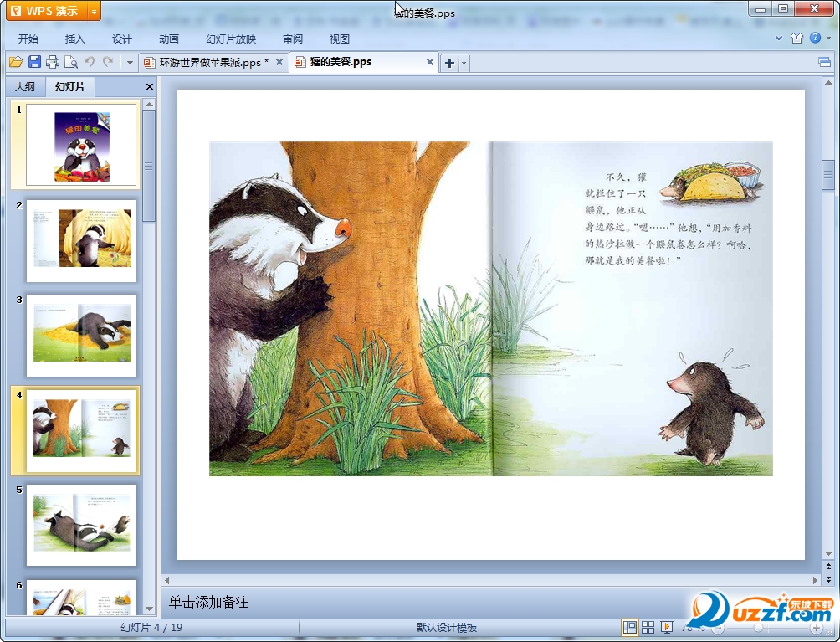The width and height of the screenshot is (840, 642).
Task: Open the WPS 演示 application menu button
Action: (47, 11)
